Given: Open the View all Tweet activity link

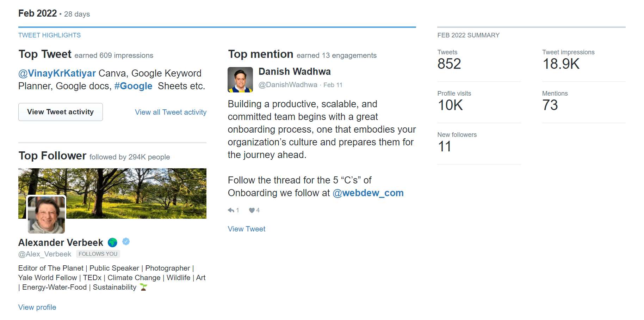Looking at the screenshot, I should 171,112.
